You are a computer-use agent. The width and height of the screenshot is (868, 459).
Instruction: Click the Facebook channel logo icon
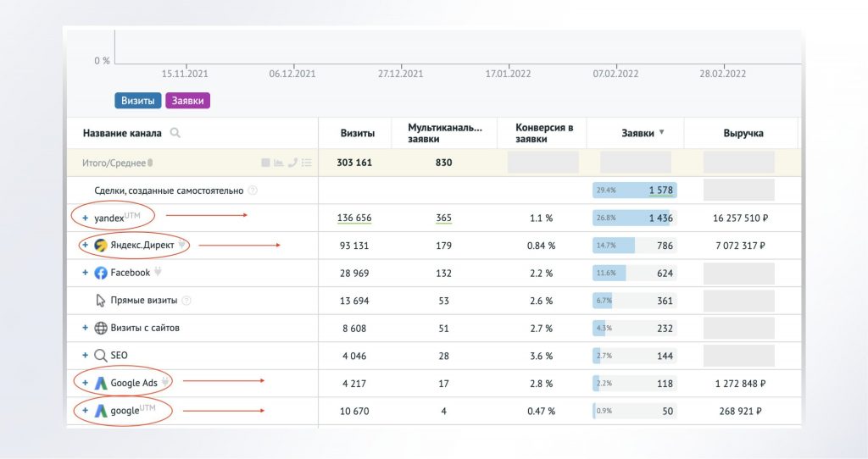coord(101,273)
